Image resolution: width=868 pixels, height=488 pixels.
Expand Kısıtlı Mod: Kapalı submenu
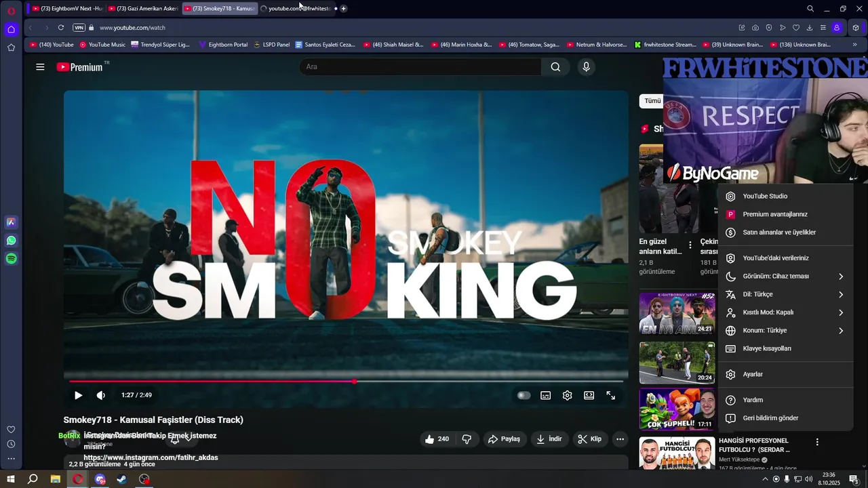pos(785,312)
